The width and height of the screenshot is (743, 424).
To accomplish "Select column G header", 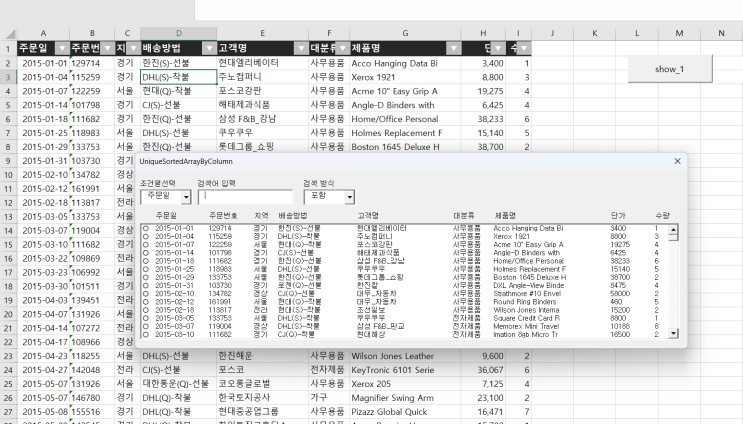I will [x=405, y=33].
